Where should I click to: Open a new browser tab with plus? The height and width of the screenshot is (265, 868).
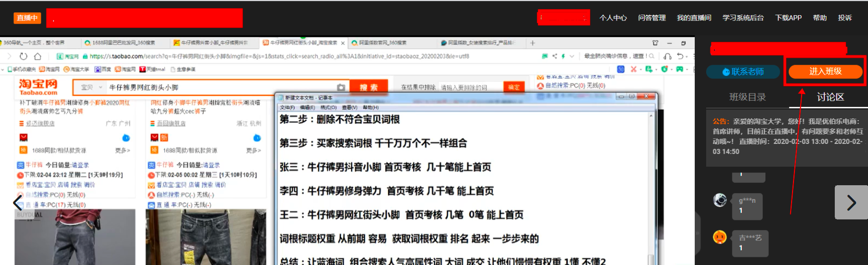[532, 43]
